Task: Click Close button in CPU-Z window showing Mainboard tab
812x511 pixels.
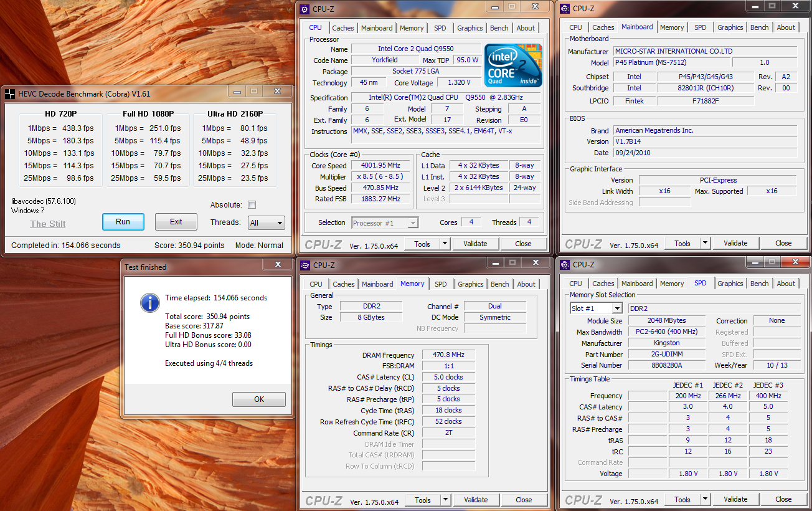Action: [783, 243]
